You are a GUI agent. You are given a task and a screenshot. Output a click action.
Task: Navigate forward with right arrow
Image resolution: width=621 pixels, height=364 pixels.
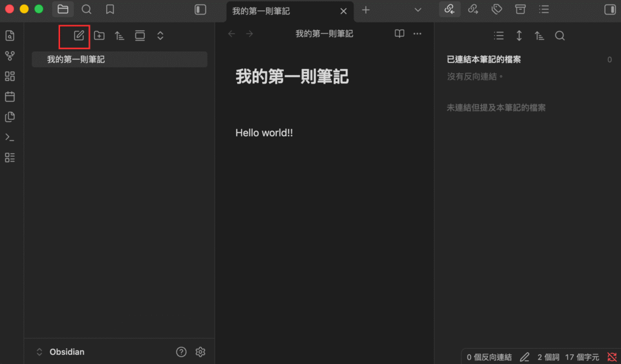pos(249,34)
